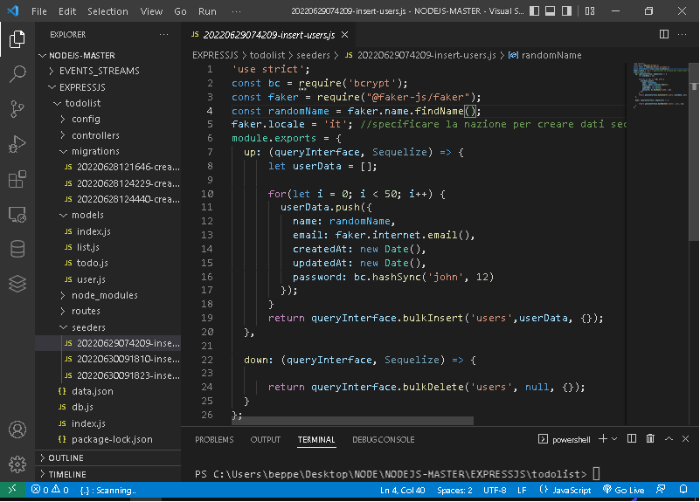Collapse the migrations folder

(x=108, y=151)
